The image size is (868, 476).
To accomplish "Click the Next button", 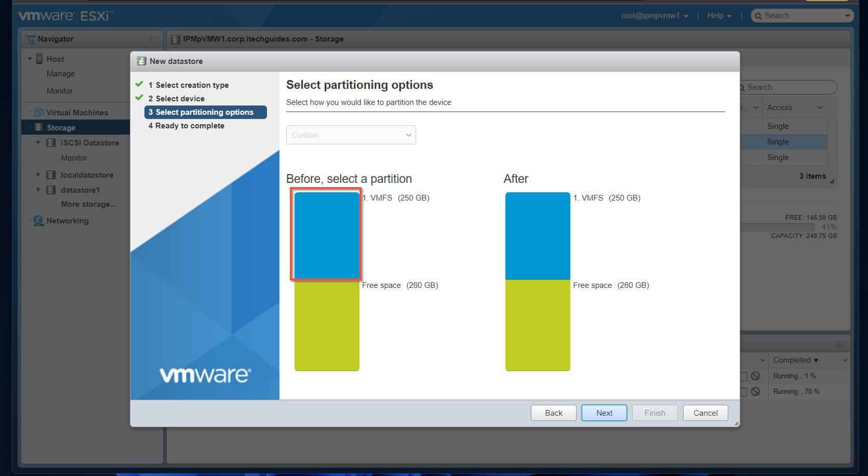I will [604, 413].
